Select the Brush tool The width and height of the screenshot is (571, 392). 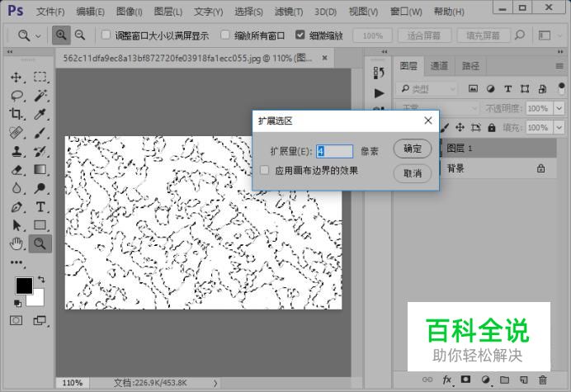coord(40,133)
